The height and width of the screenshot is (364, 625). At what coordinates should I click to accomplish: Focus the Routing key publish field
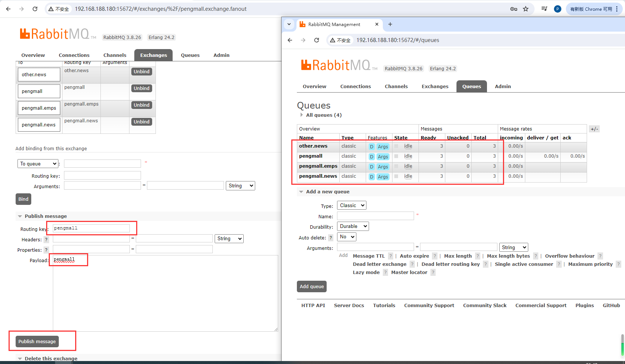(x=91, y=228)
